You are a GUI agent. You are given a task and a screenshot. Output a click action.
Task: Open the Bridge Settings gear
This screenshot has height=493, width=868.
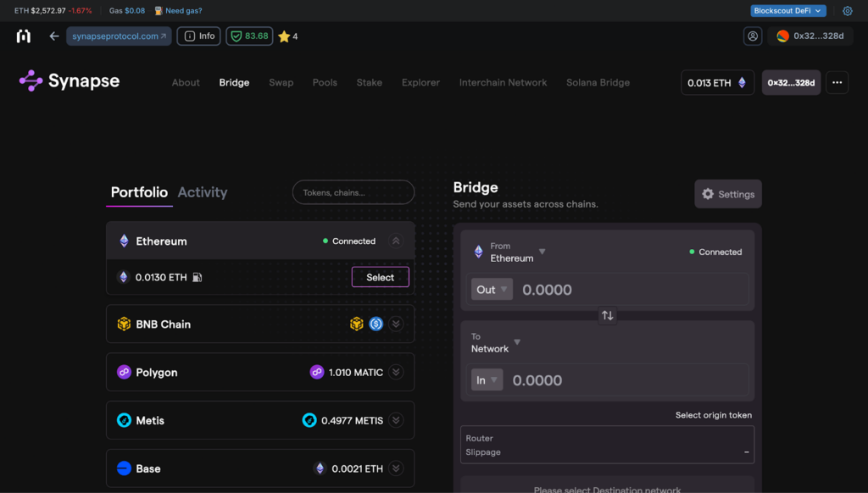point(727,193)
